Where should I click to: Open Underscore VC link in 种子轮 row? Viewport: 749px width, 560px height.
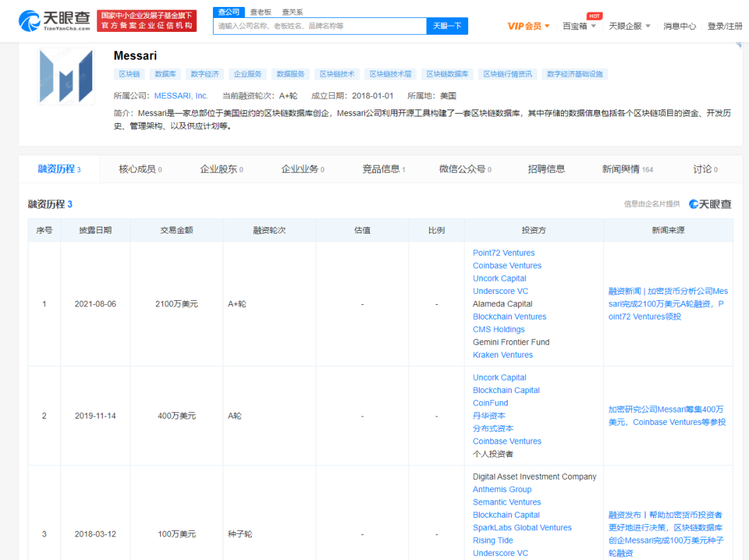(500, 553)
